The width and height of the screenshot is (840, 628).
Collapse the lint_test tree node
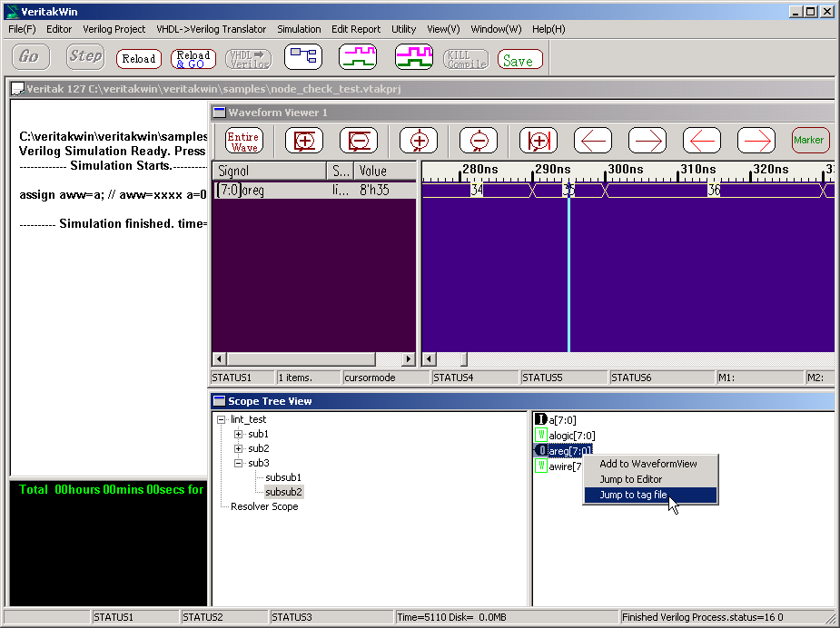(221, 420)
